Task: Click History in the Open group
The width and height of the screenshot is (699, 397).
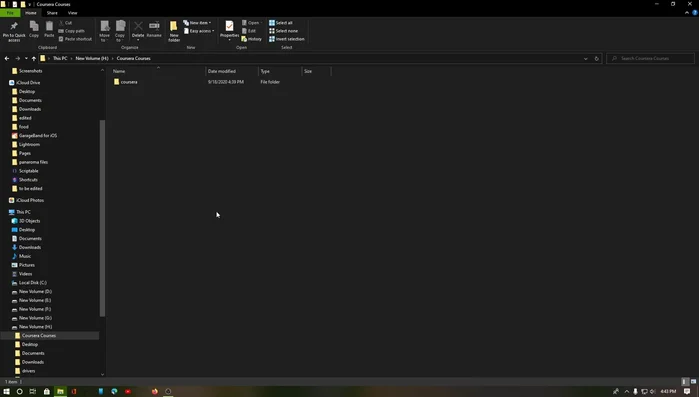Action: tap(251, 39)
